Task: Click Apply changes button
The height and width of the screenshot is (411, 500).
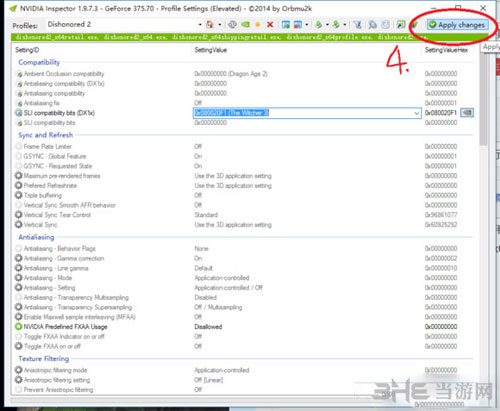Action: click(x=457, y=25)
